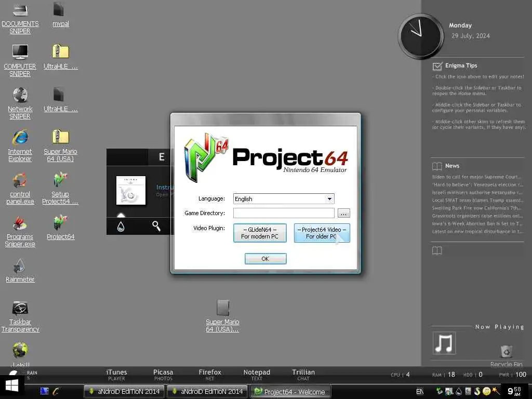This screenshot has width=532, height=399.
Task: Open Notepad TEXT launcher
Action: click(x=257, y=375)
